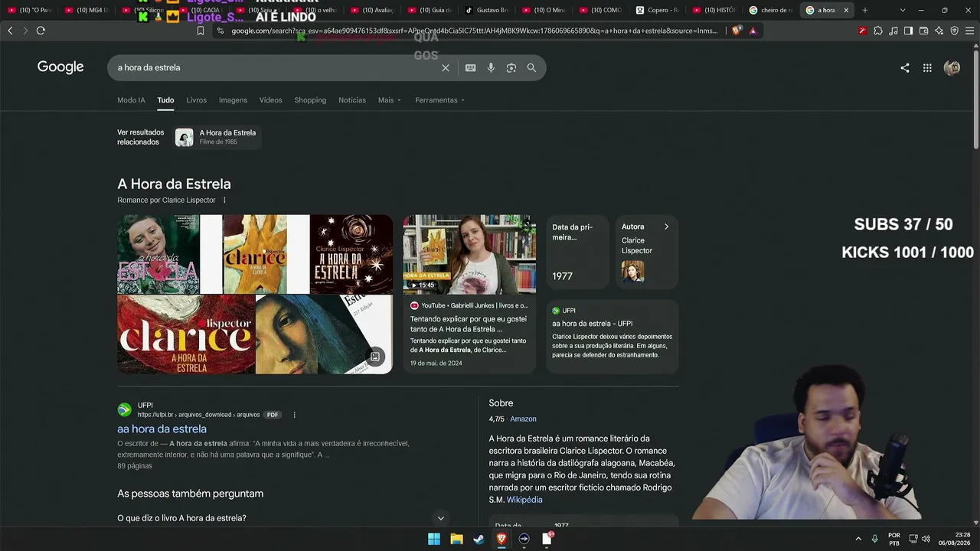Share this search results page
The height and width of the screenshot is (551, 980).
click(x=905, y=67)
